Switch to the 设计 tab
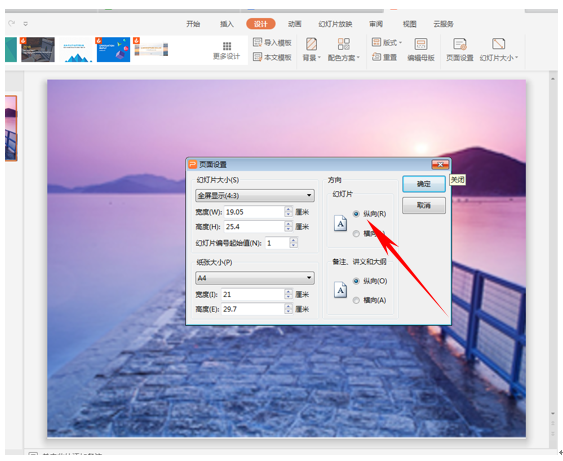The width and height of the screenshot is (563, 461). [x=261, y=24]
